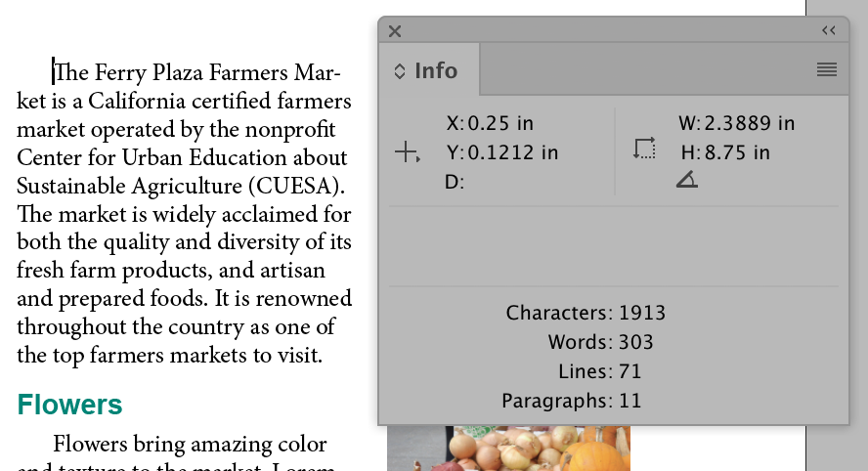Image resolution: width=868 pixels, height=471 pixels.
Task: Click the W: 2.3889 in value
Action: coord(737,123)
